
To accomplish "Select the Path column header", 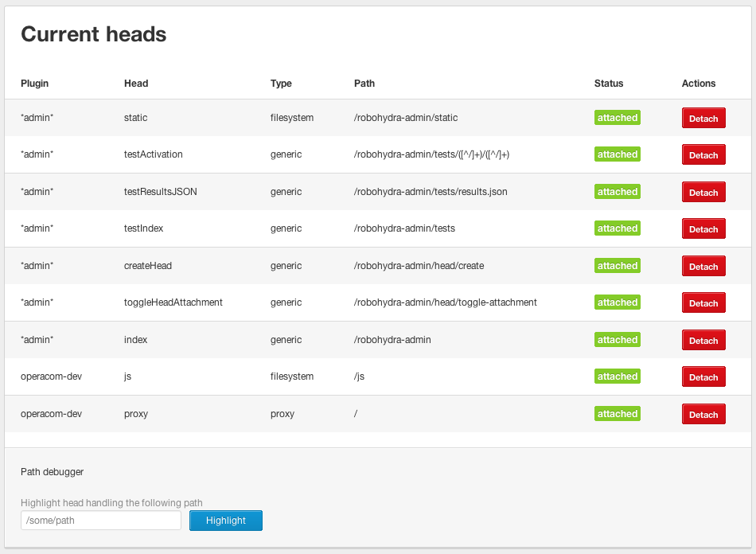I will (364, 83).
